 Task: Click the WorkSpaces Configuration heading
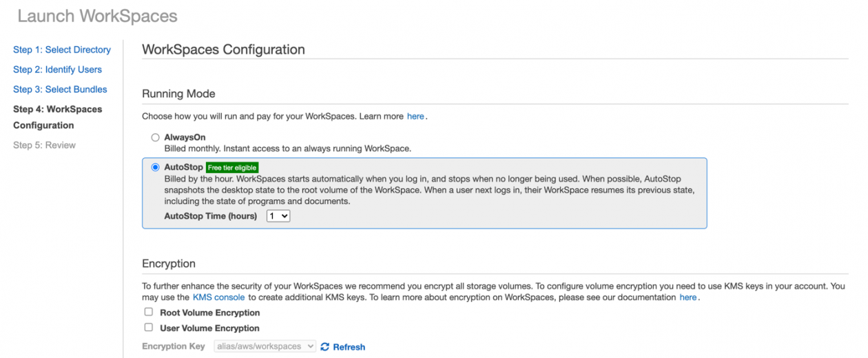click(x=223, y=50)
